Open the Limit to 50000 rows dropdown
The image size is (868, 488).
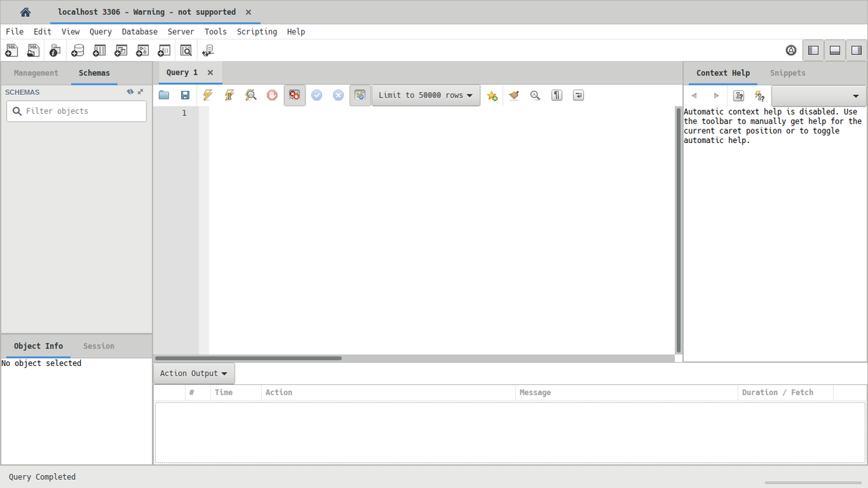(x=426, y=96)
